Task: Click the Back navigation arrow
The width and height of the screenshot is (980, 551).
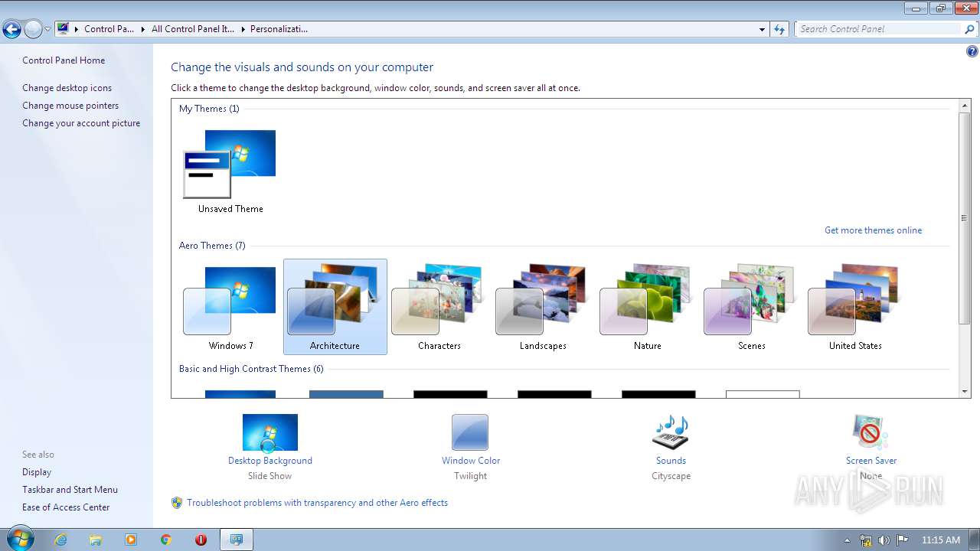Action: click(11, 29)
